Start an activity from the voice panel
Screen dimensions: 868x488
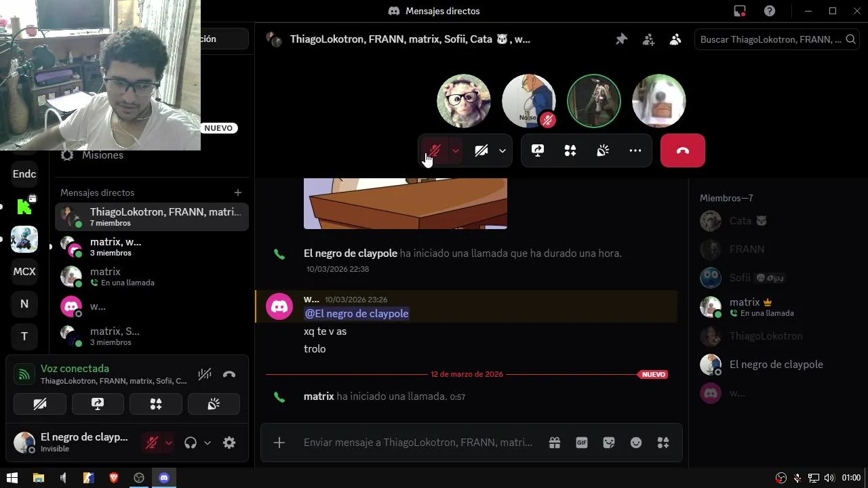tap(156, 404)
